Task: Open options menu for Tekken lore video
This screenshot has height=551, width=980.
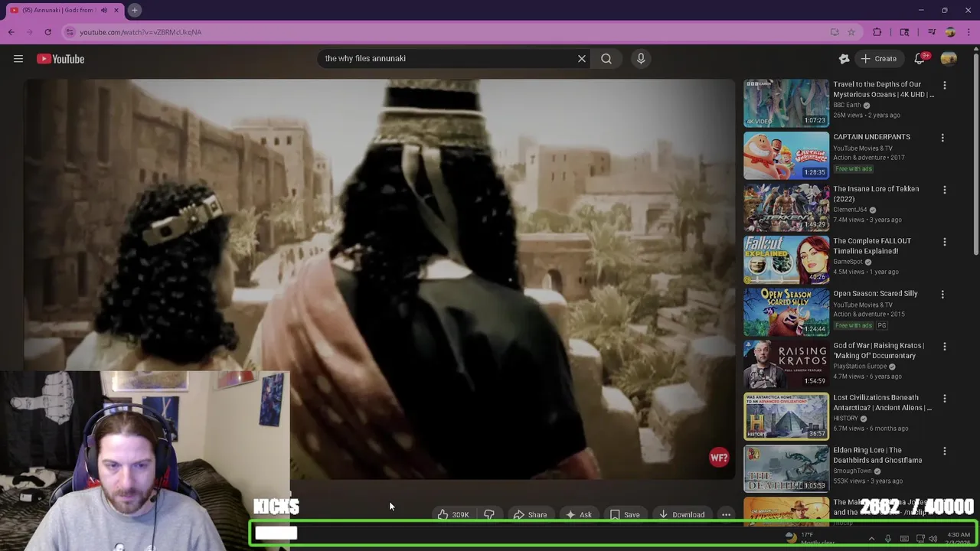Action: (x=944, y=190)
